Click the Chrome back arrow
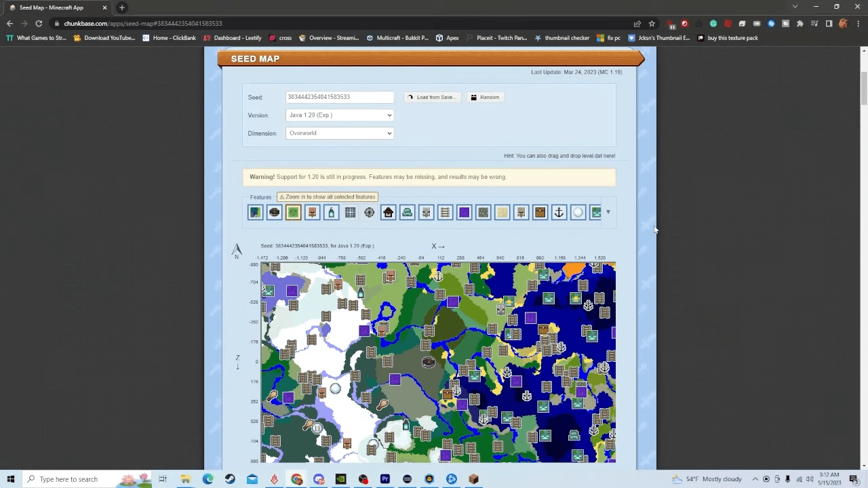The width and height of the screenshot is (868, 488). point(9,23)
